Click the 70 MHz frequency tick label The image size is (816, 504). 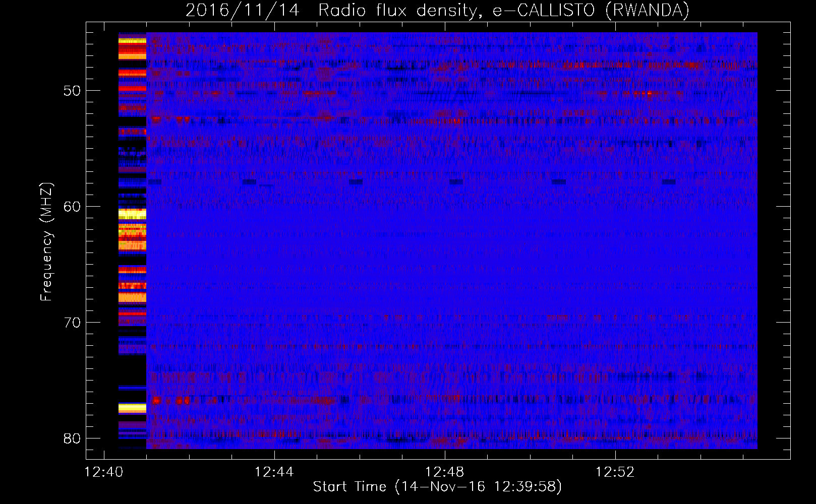[72, 323]
